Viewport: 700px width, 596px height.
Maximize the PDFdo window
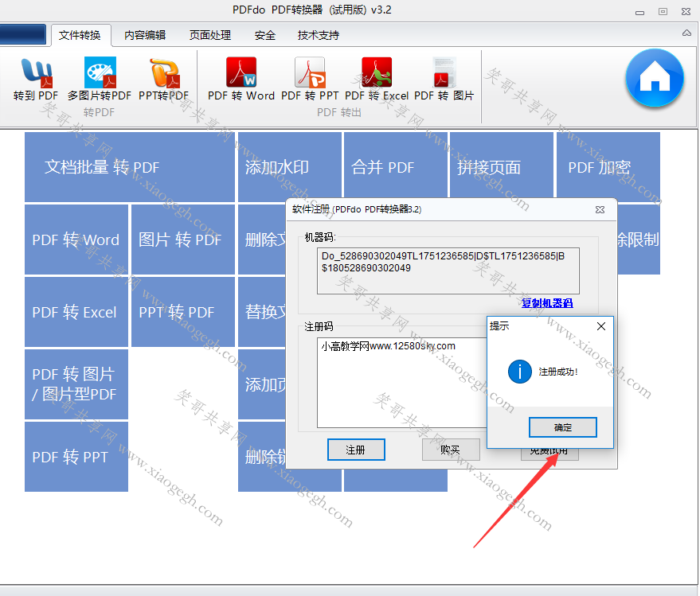tap(663, 12)
